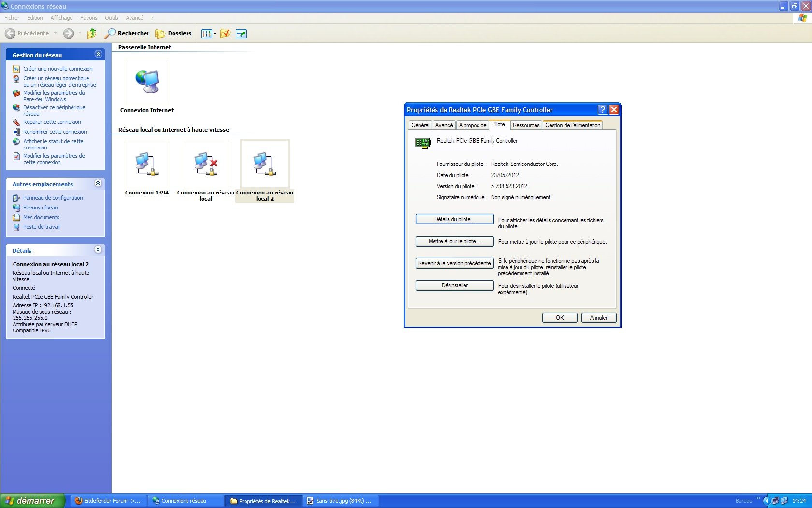Open the Fichier menu

tap(12, 18)
